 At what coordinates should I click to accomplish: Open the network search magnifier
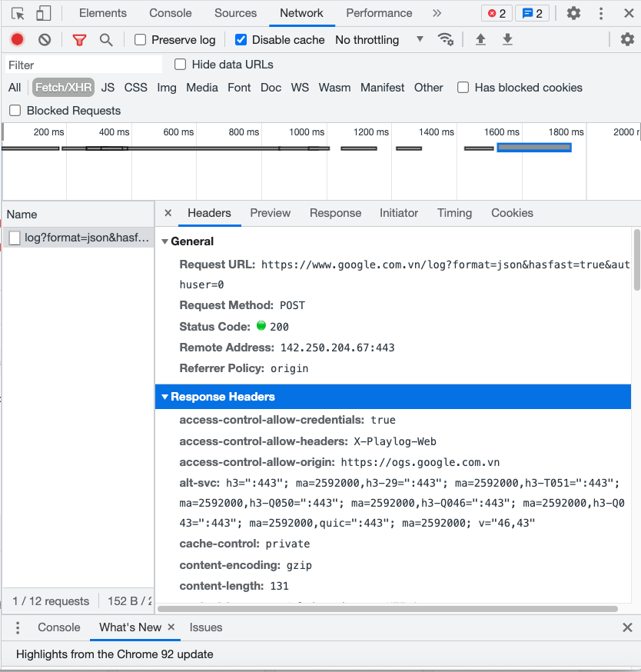point(106,40)
